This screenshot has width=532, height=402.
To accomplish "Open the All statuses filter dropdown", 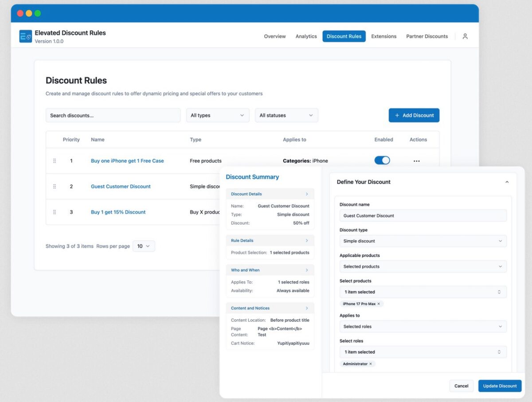I will pos(286,115).
